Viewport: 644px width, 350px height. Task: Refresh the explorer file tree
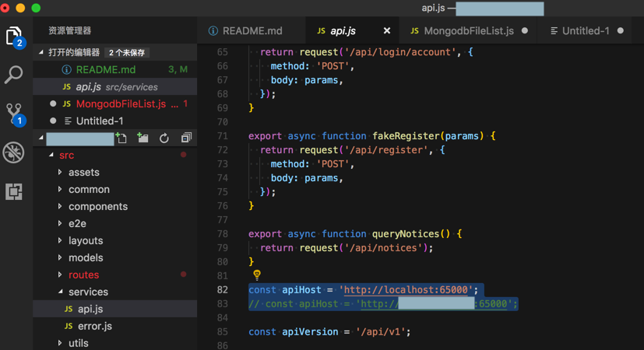164,138
